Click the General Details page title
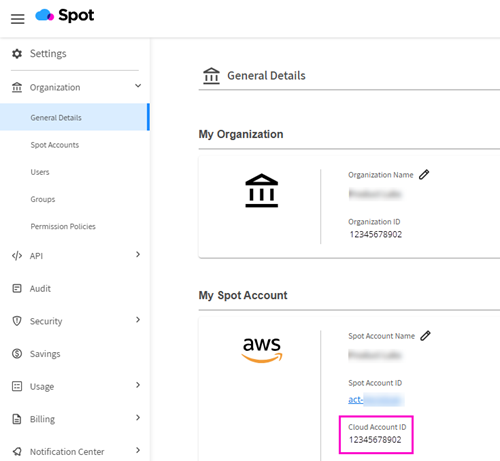The height and width of the screenshot is (461, 500). click(266, 76)
